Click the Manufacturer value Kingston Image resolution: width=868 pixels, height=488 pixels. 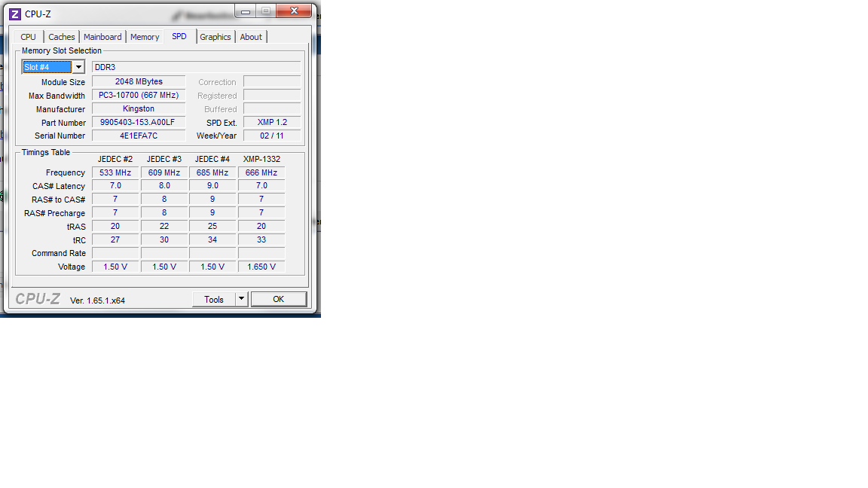[139, 109]
